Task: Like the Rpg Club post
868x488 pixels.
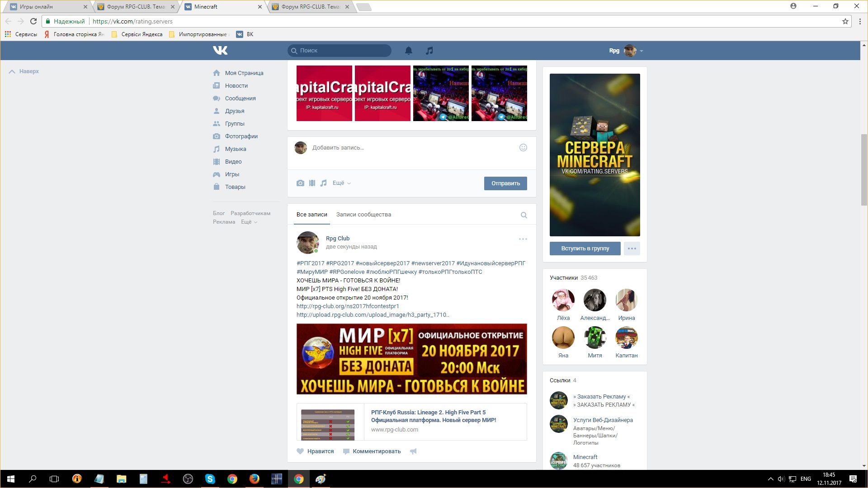Action: tap(315, 451)
